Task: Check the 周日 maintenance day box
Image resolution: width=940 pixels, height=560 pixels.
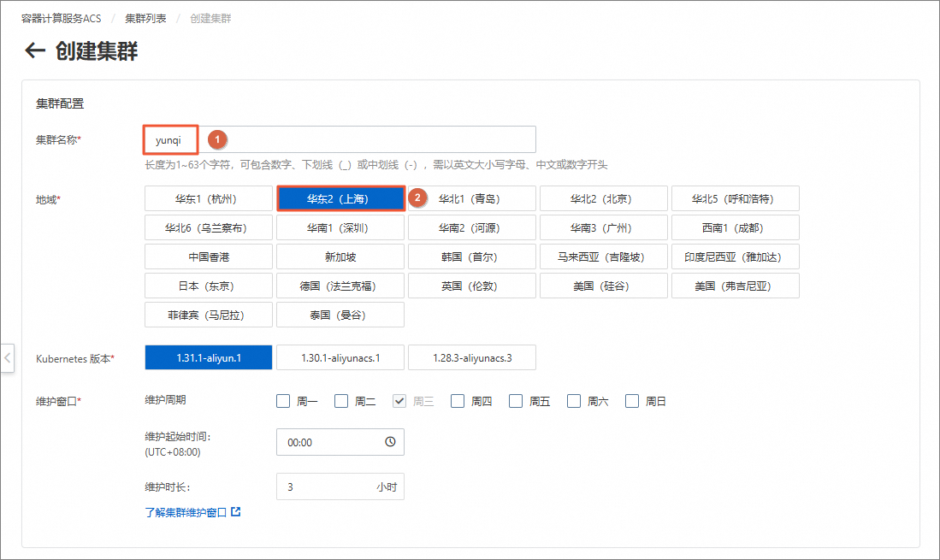Action: tap(632, 401)
